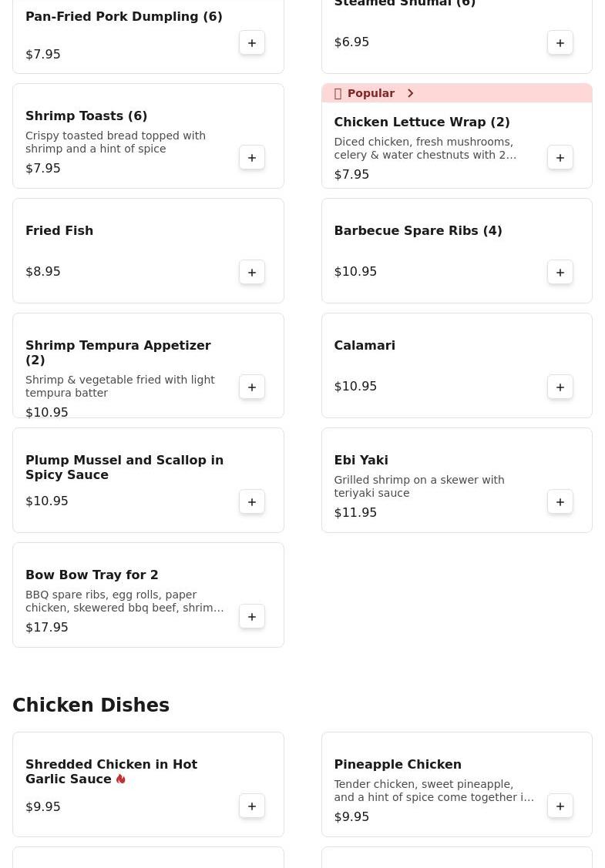This screenshot has height=868, width=605.
Task: Add Calamari to the order
Action: click(x=560, y=387)
